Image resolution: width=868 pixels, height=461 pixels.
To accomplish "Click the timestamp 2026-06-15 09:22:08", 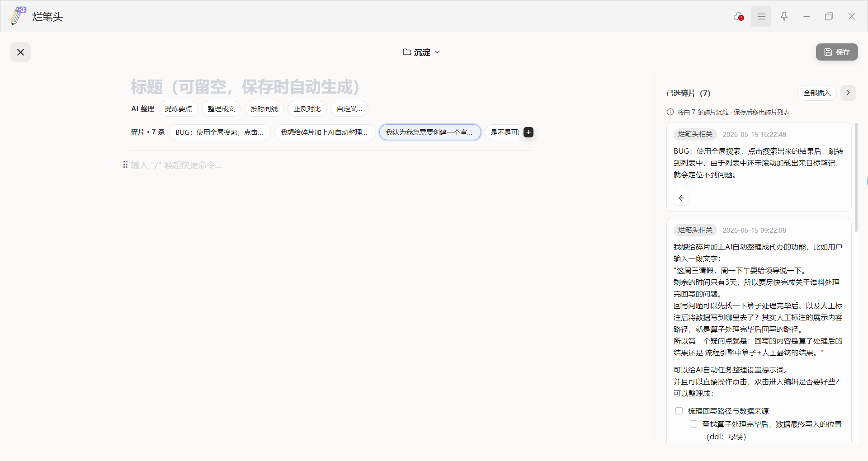I will [754, 230].
